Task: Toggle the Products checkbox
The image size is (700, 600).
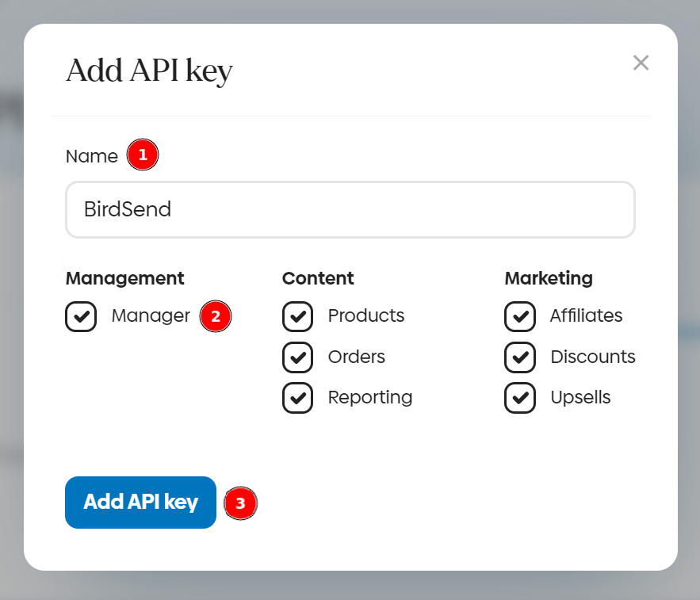Action: pos(297,316)
